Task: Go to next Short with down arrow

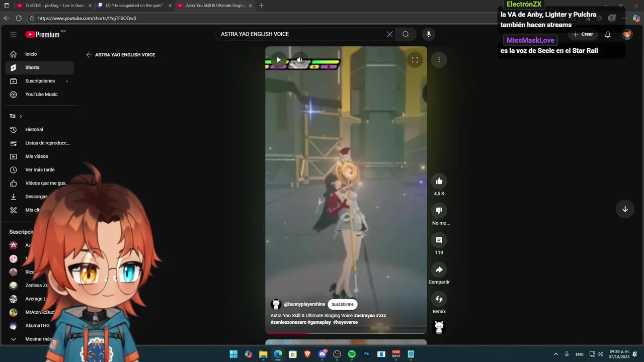Action: click(625, 209)
